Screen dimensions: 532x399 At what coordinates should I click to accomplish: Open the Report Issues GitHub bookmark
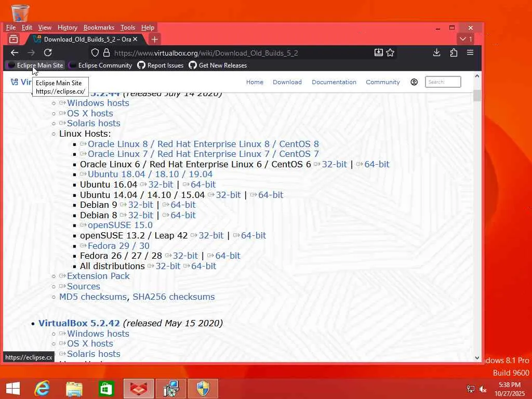pyautogui.click(x=161, y=65)
